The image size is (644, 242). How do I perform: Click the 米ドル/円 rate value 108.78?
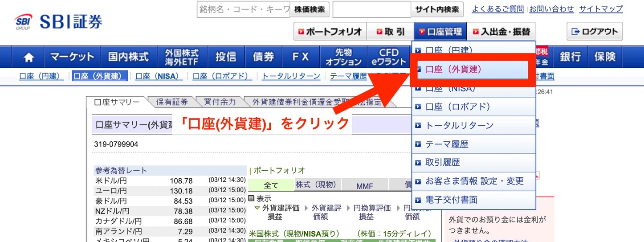coord(181,180)
